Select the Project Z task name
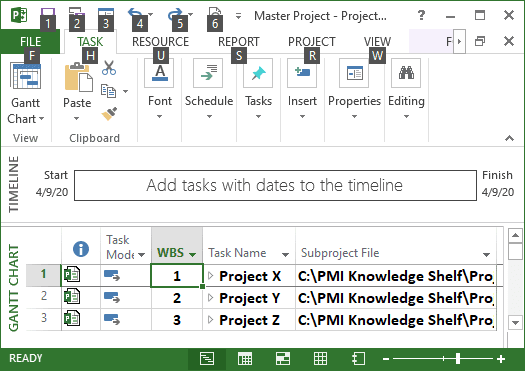The width and height of the screenshot is (525, 371). [249, 320]
